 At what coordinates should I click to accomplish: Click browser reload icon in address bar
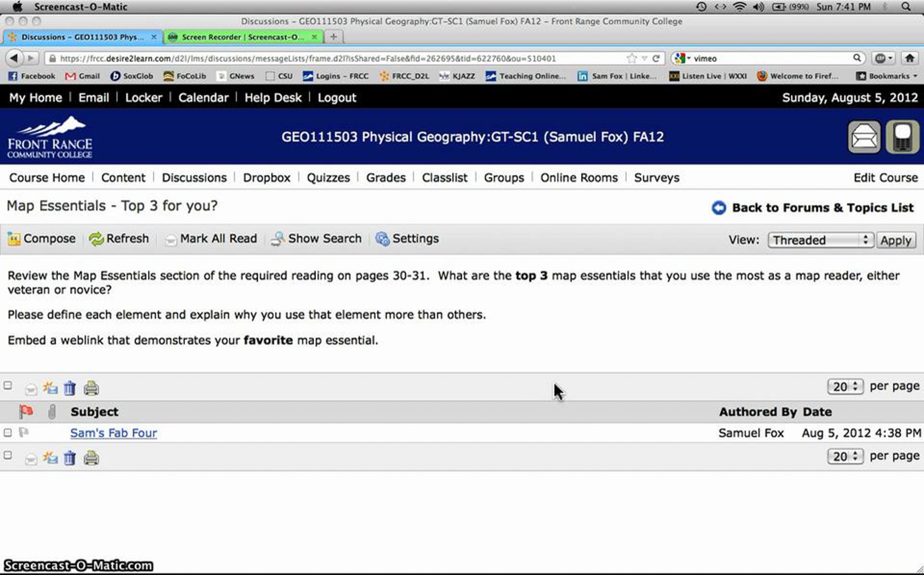(656, 59)
